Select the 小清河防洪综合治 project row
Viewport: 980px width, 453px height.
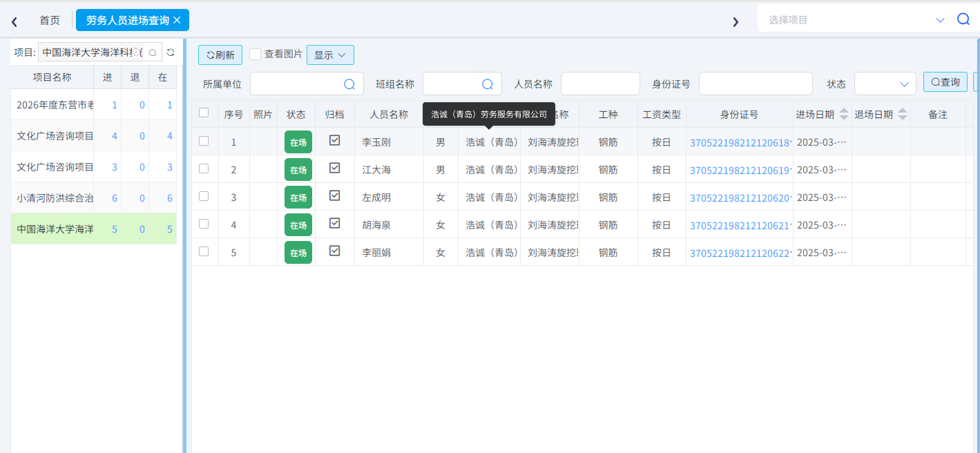(x=93, y=197)
